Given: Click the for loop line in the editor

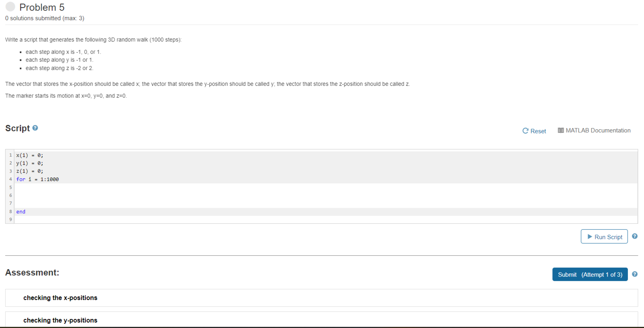Looking at the screenshot, I should (x=38, y=179).
